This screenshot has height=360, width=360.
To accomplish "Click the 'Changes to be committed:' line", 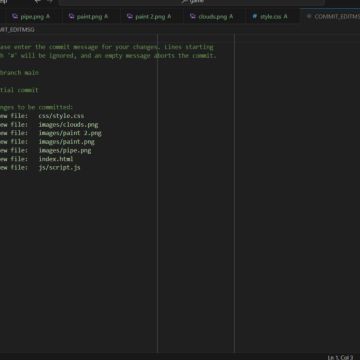I will pos(36,107).
